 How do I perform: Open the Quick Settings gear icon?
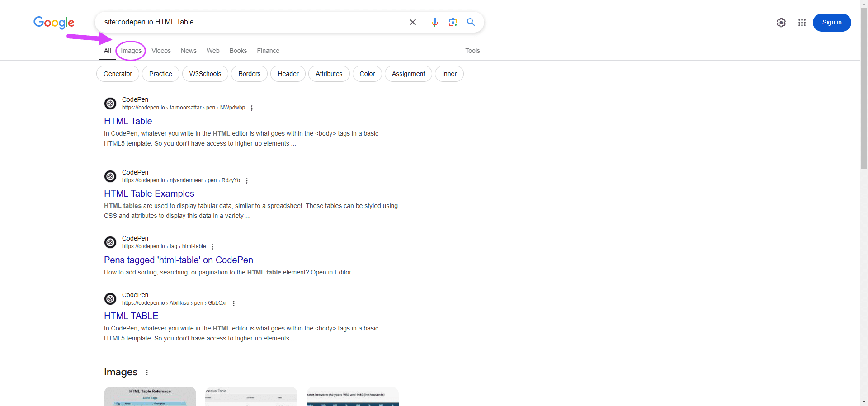pos(781,23)
